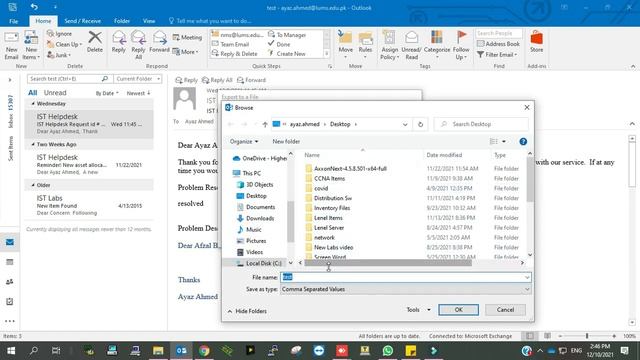
Task: Open the Tasks navigation icon in sidebar
Action: click(x=10, y=301)
